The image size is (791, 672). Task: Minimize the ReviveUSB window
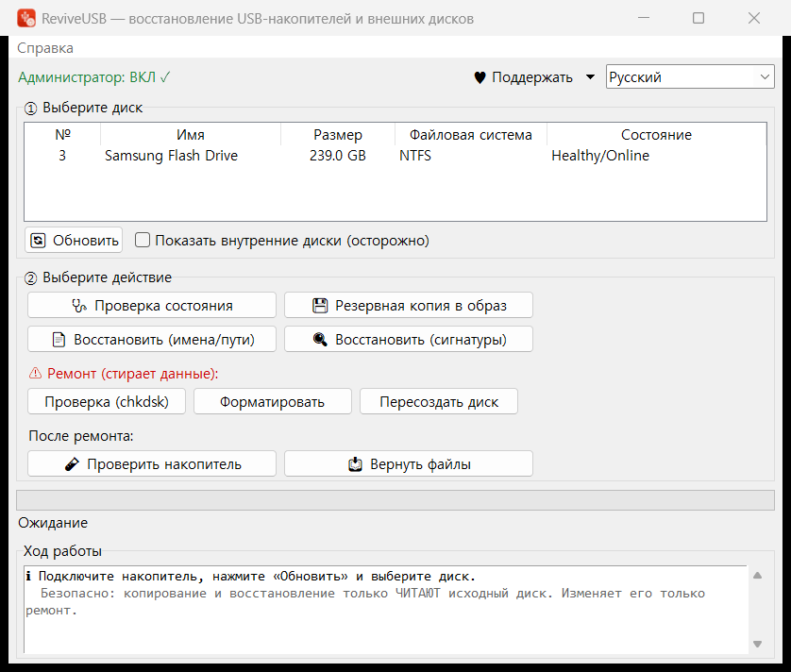(644, 18)
